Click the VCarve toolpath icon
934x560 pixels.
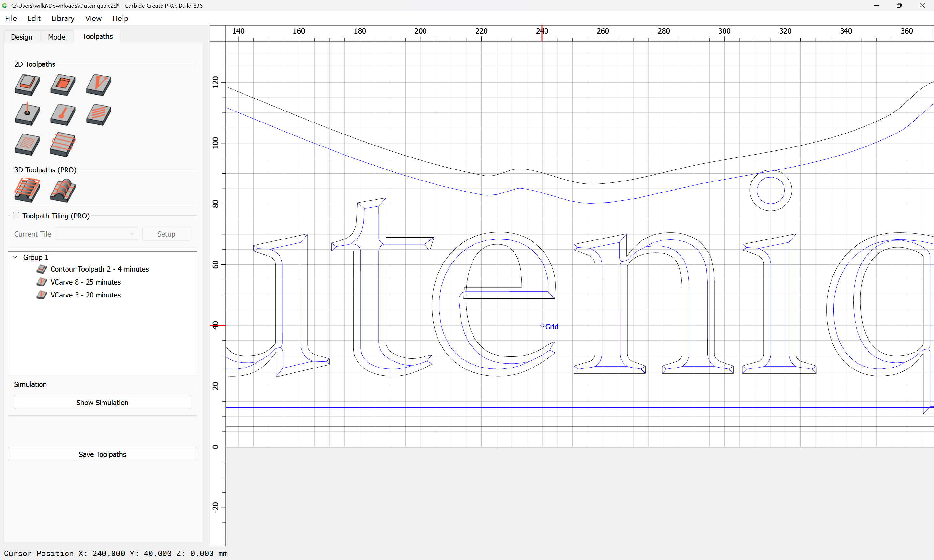pos(98,84)
